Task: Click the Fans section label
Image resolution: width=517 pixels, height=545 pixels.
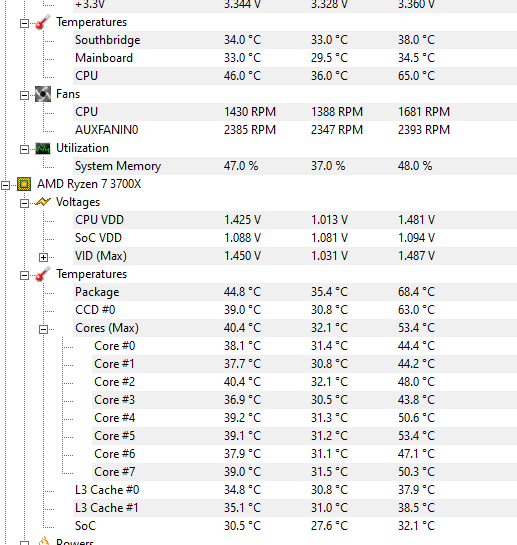Action: point(68,94)
